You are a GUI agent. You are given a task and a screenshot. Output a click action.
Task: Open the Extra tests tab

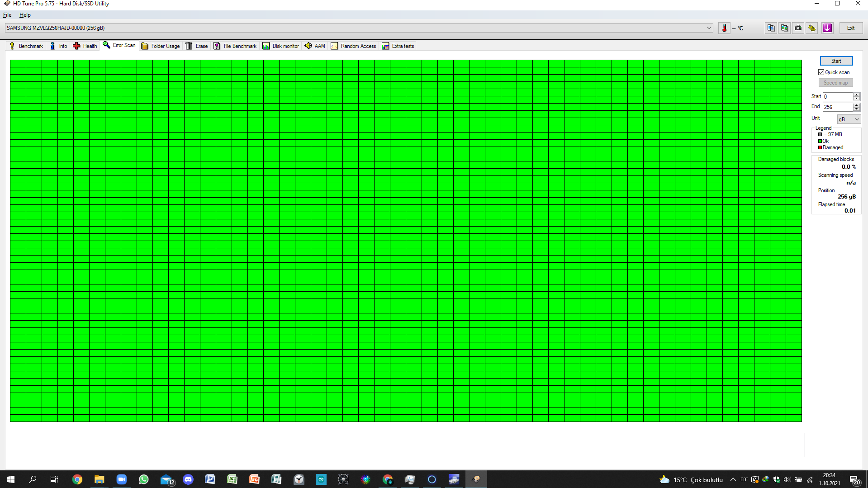tap(398, 46)
